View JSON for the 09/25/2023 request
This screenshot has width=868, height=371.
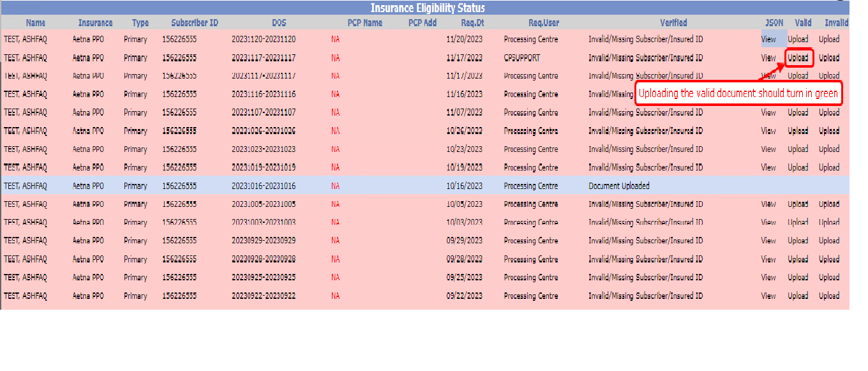[768, 278]
